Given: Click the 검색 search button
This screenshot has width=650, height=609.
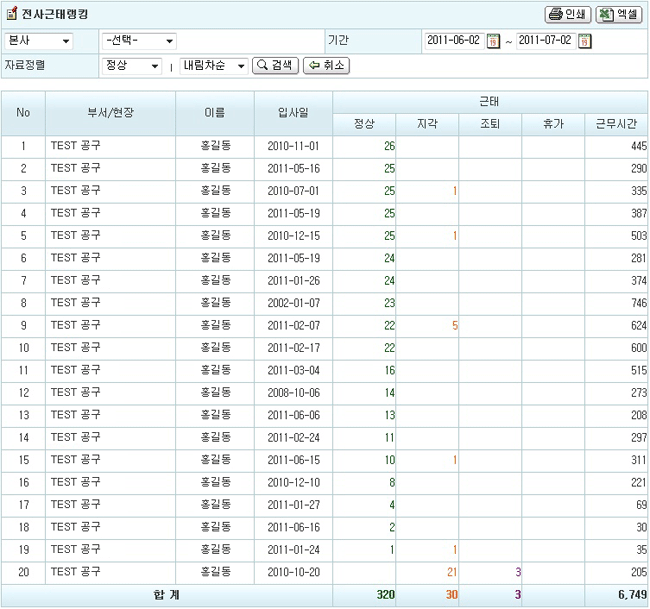Looking at the screenshot, I should coord(275,66).
